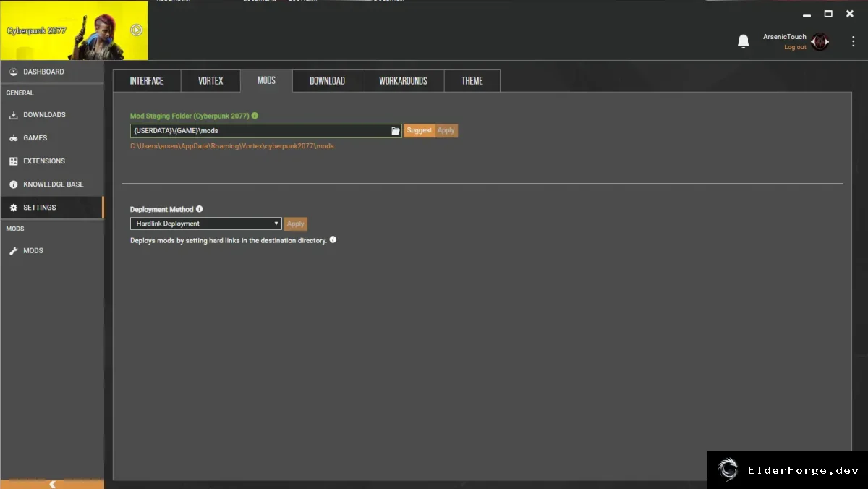
Task: Click the ArsenicTouch username
Action: coord(784,37)
